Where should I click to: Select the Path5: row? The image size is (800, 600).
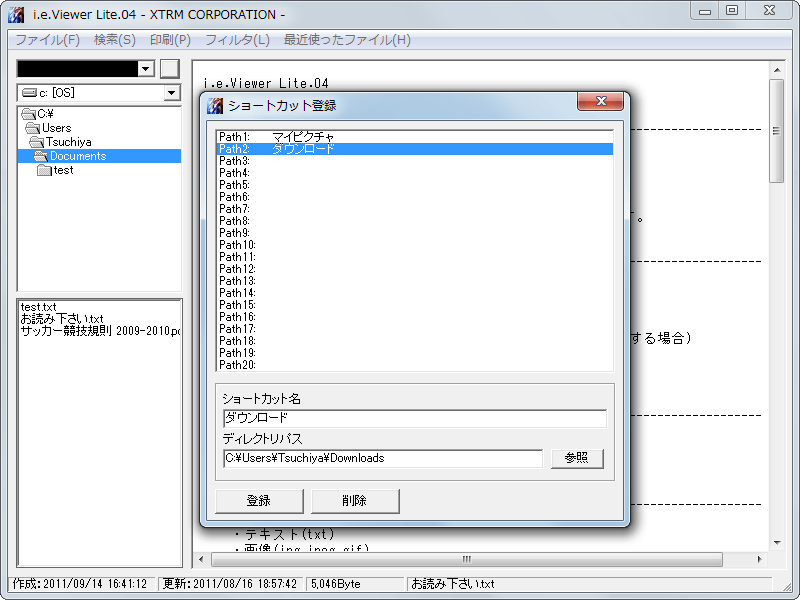(x=414, y=185)
